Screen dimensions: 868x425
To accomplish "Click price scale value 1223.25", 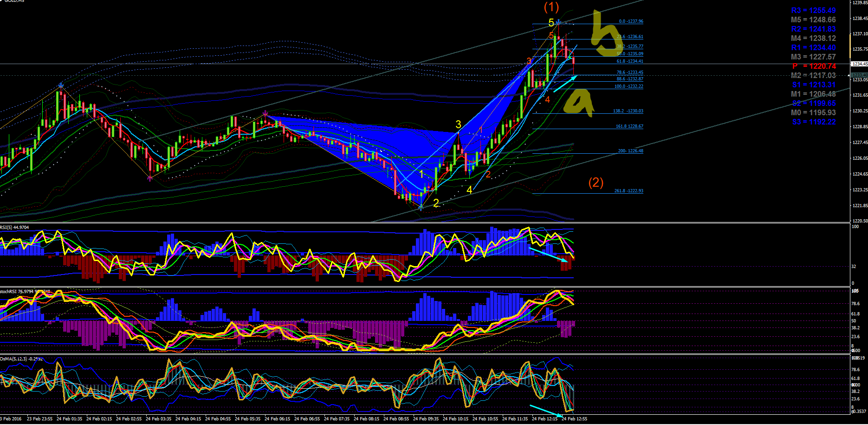I will (x=860, y=190).
